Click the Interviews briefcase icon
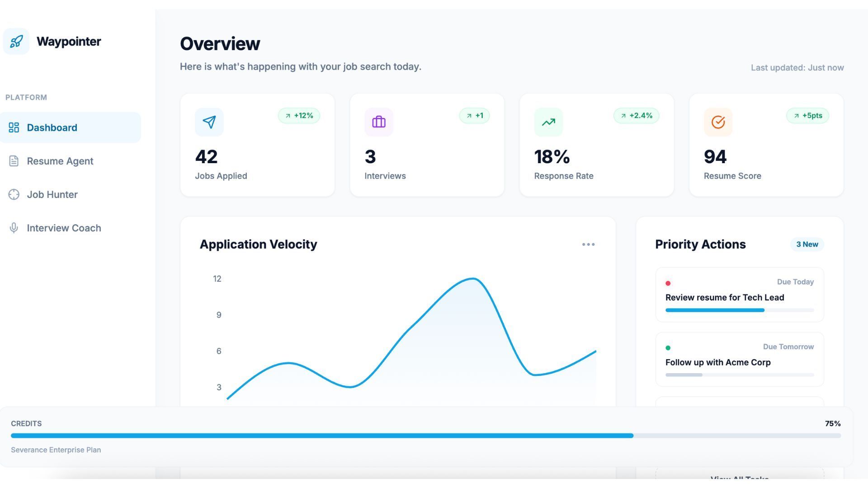This screenshot has height=488, width=868. tap(379, 122)
